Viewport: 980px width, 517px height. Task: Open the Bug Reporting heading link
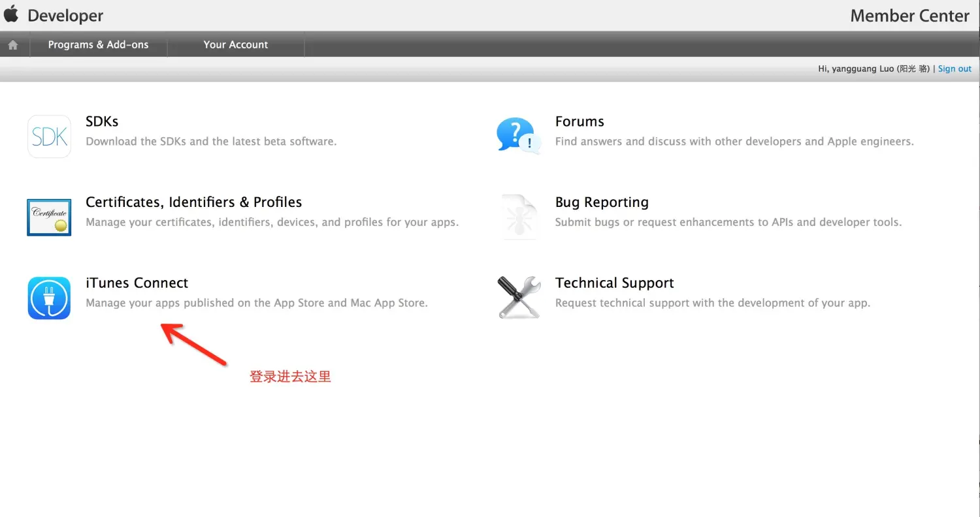pyautogui.click(x=602, y=202)
